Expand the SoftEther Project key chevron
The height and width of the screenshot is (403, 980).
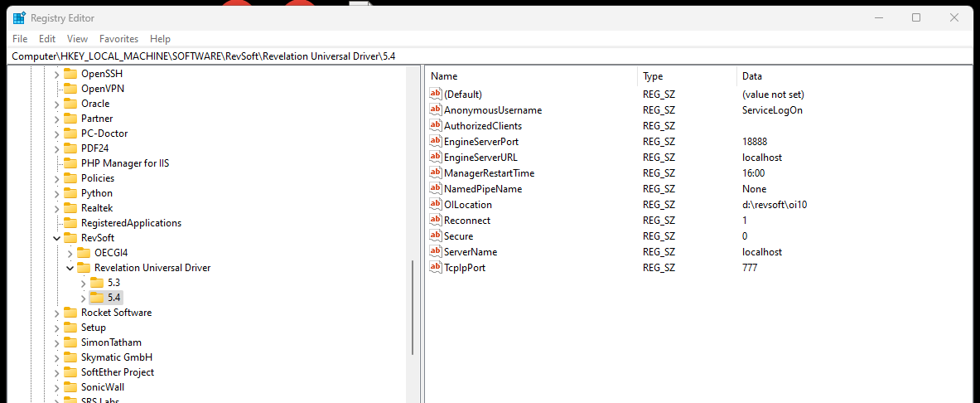click(56, 372)
